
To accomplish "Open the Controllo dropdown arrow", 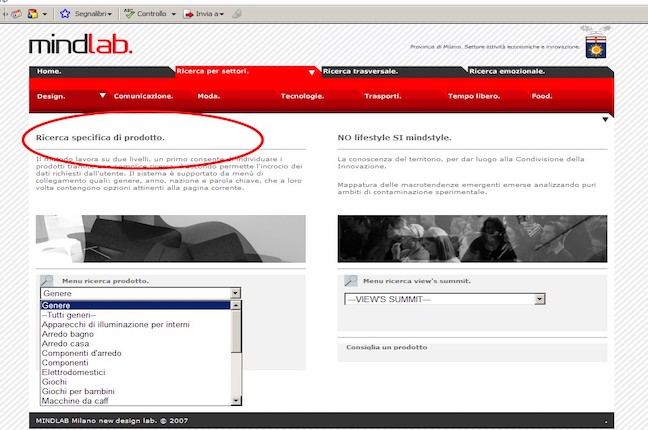I will pyautogui.click(x=174, y=14).
